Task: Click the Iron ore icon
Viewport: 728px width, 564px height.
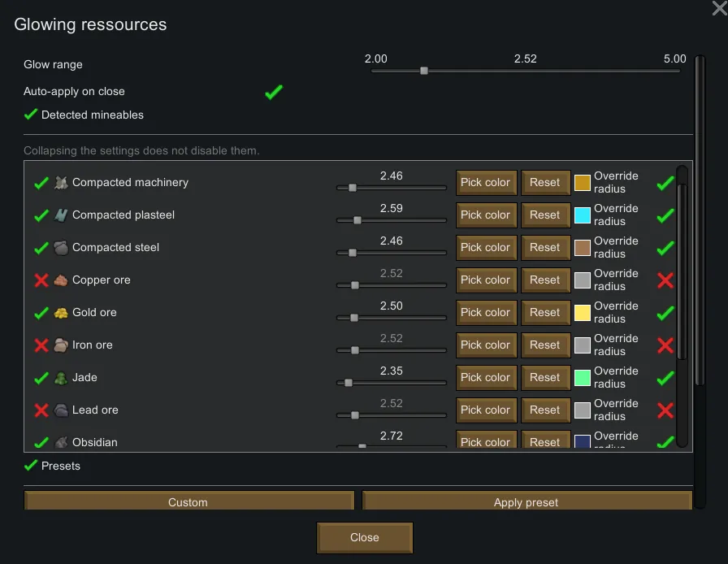Action: tap(61, 345)
